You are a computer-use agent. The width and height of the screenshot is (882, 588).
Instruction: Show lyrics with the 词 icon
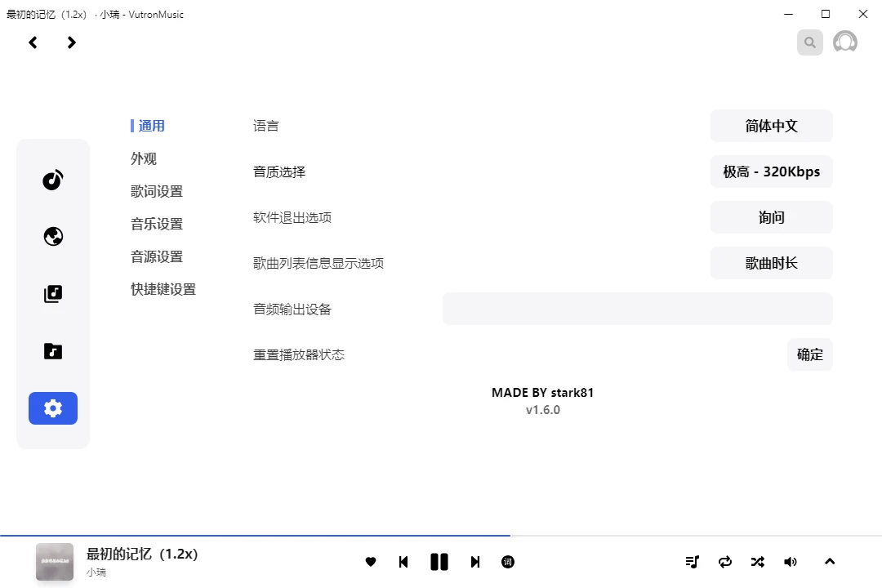(x=508, y=562)
